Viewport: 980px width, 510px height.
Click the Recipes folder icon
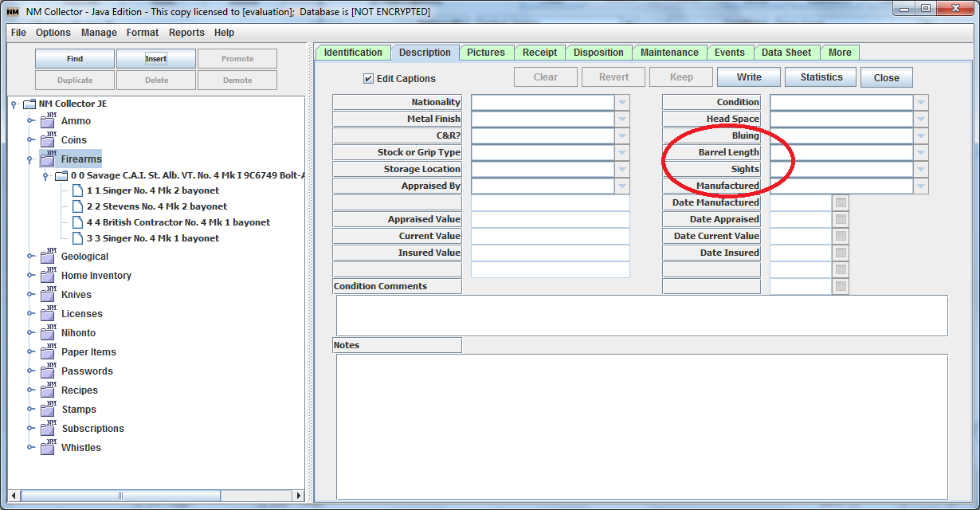[47, 390]
